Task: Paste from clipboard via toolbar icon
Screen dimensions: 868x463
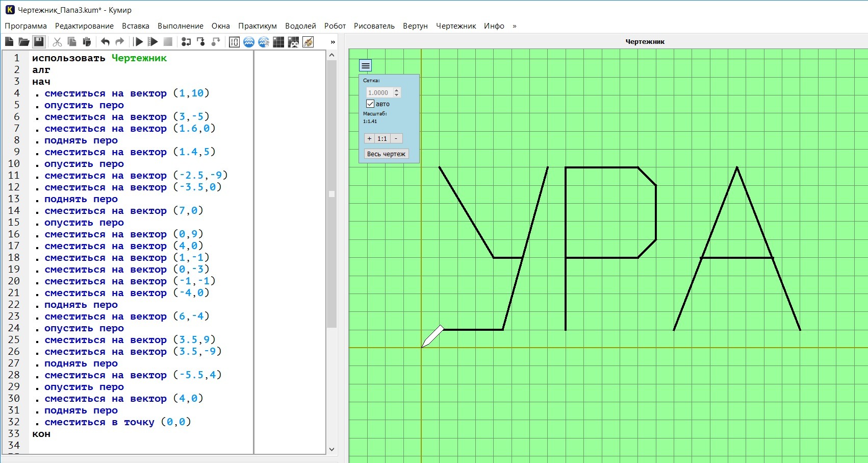Action: tap(87, 42)
